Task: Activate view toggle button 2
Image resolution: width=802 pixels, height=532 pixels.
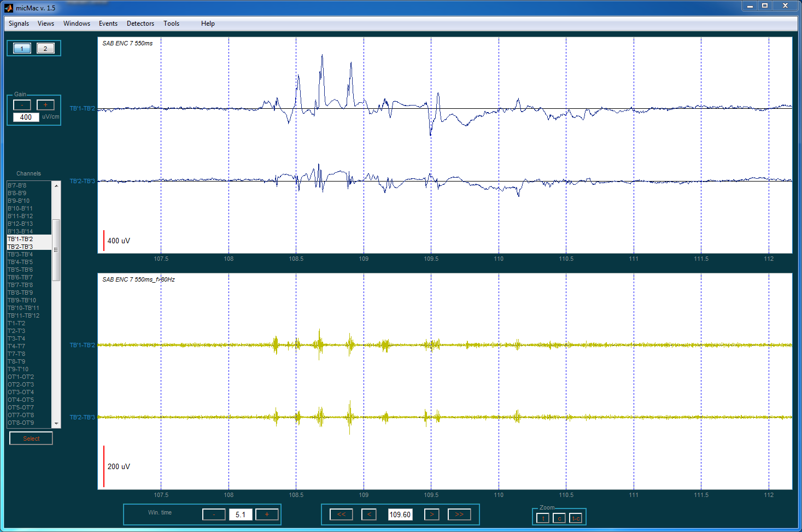Action: [x=45, y=49]
